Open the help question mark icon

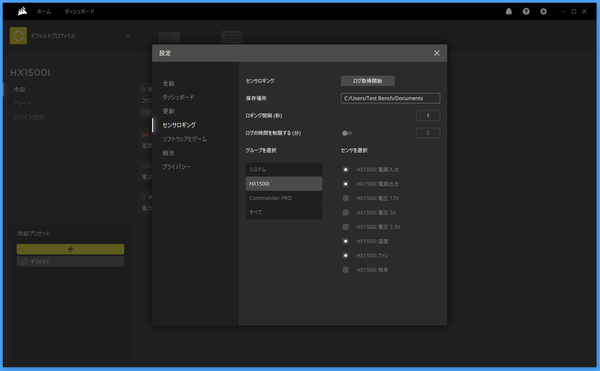[x=526, y=11]
